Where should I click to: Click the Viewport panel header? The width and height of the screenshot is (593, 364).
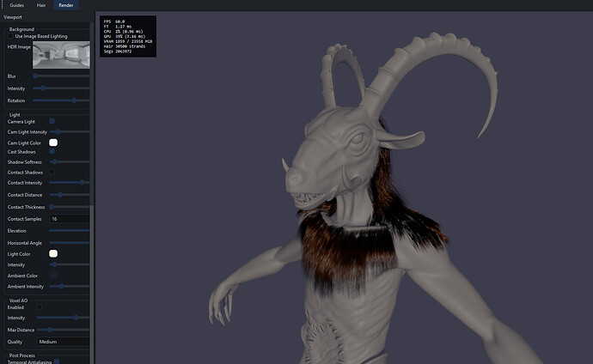[13, 17]
